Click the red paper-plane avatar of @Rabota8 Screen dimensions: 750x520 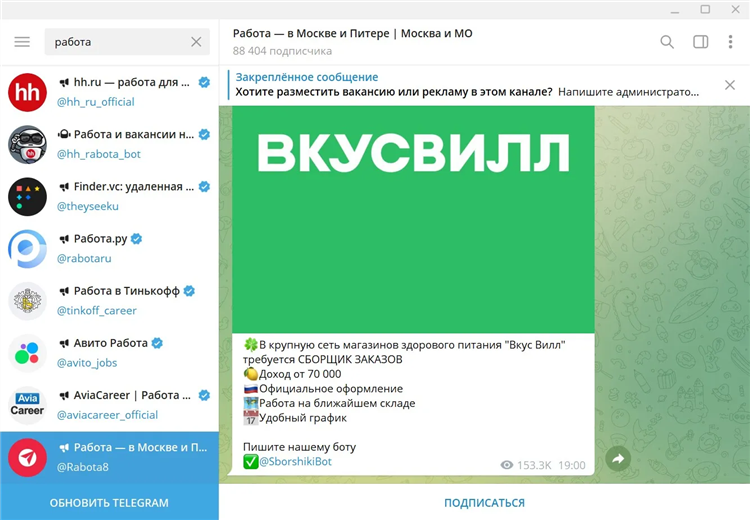coord(27,457)
